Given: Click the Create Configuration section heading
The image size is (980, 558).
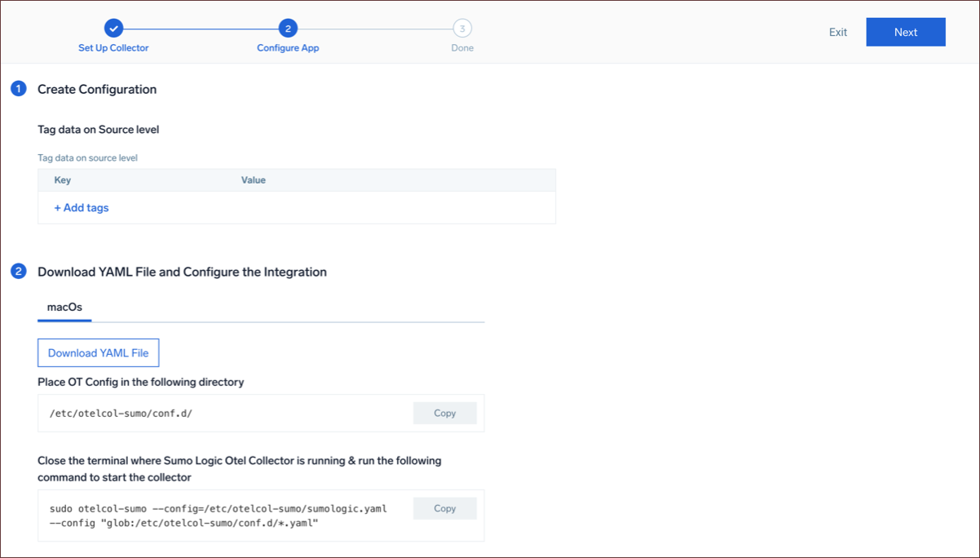Looking at the screenshot, I should (97, 89).
